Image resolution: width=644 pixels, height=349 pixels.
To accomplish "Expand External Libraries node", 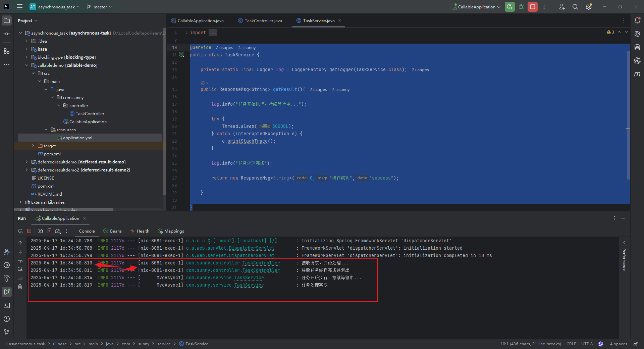I will (20, 202).
